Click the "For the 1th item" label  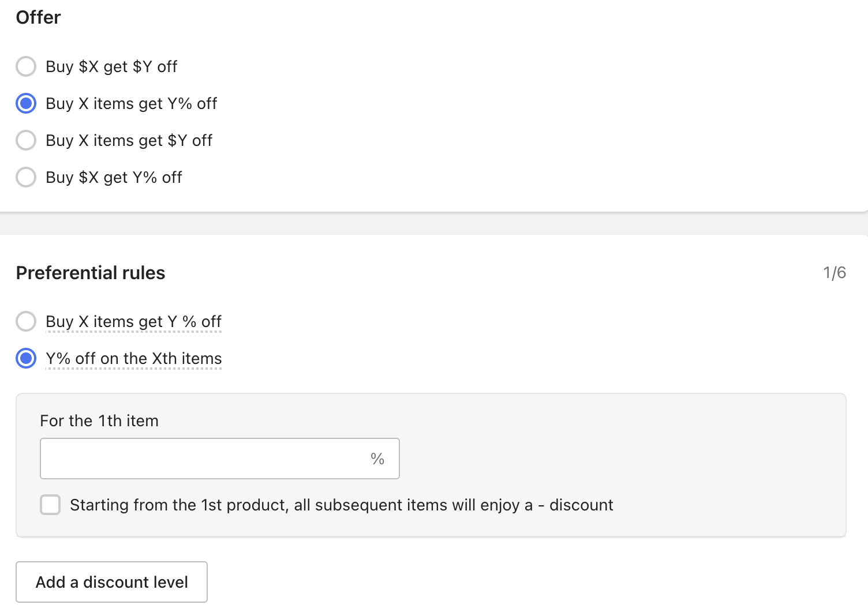pos(99,420)
